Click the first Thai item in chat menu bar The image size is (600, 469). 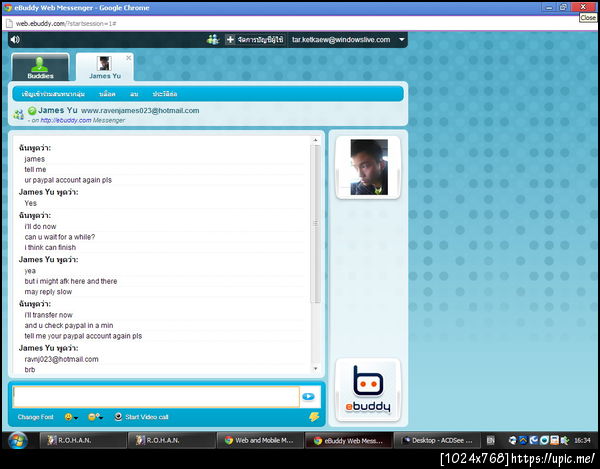tap(53, 94)
